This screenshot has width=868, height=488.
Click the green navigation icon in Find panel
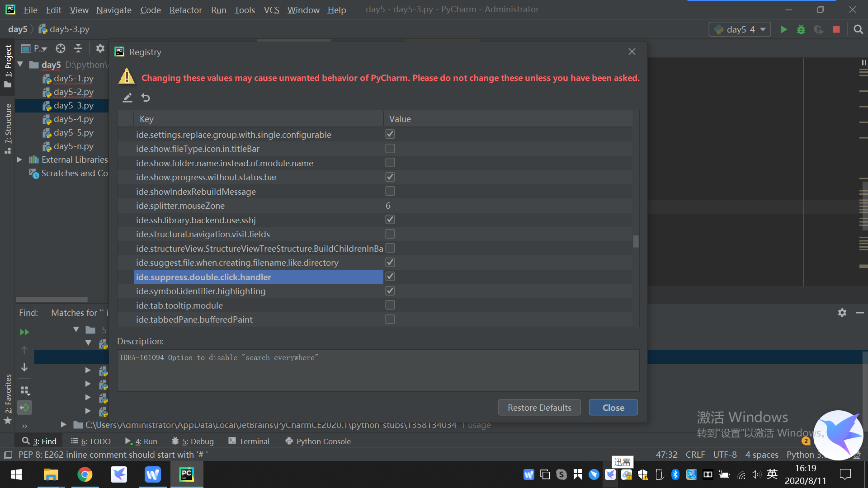pos(24,408)
